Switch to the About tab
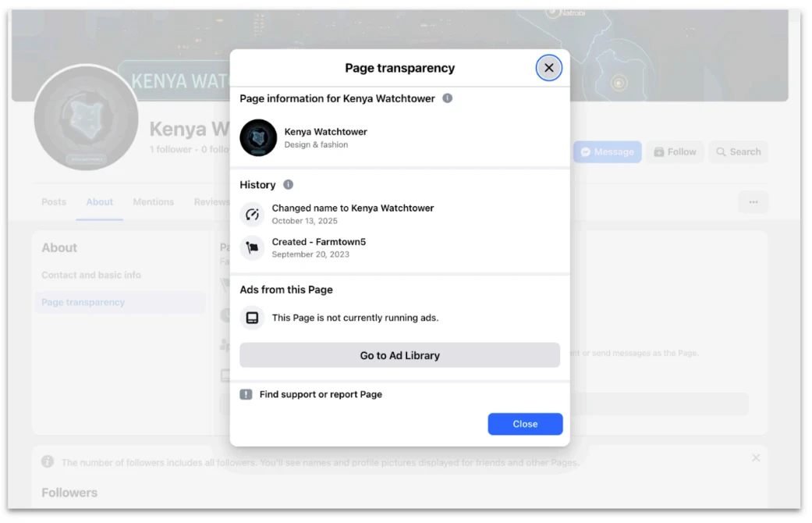812x523 pixels. click(x=99, y=201)
